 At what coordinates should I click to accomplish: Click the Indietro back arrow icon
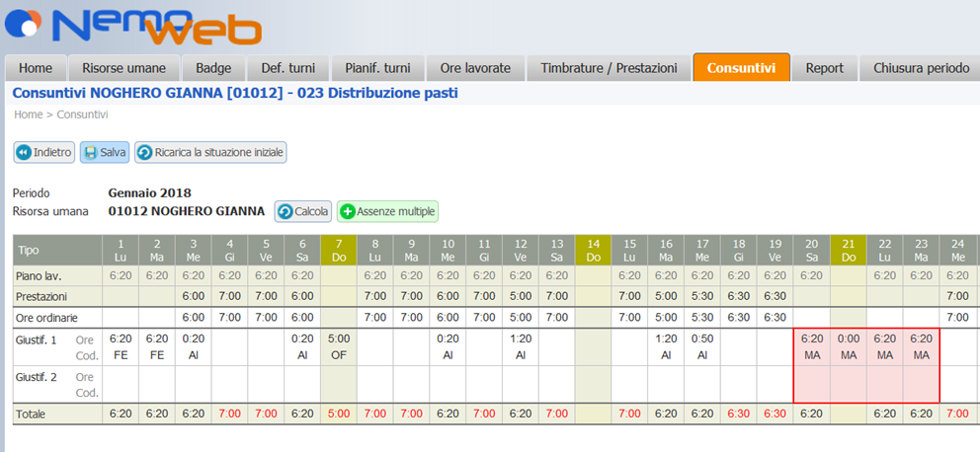tap(24, 152)
